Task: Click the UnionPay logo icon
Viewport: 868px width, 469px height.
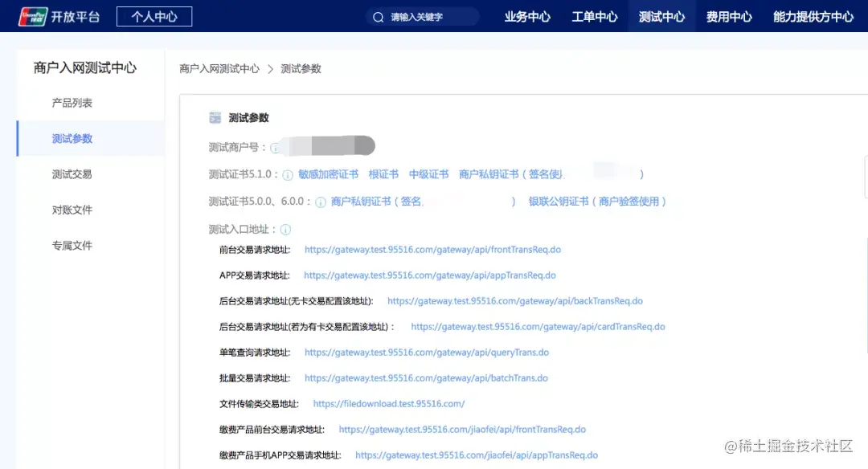Action: pos(33,17)
